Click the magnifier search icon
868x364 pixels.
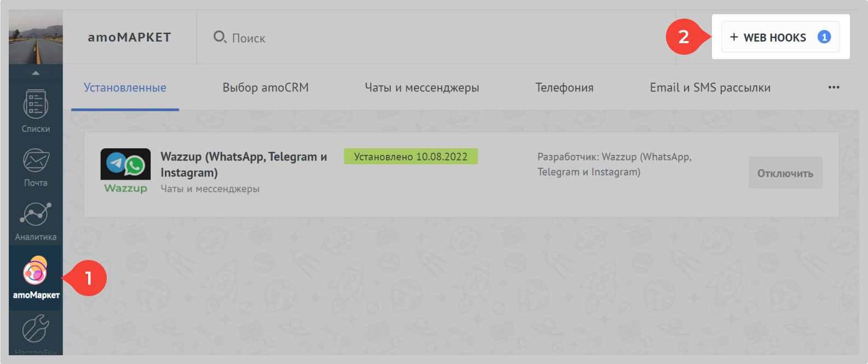220,37
